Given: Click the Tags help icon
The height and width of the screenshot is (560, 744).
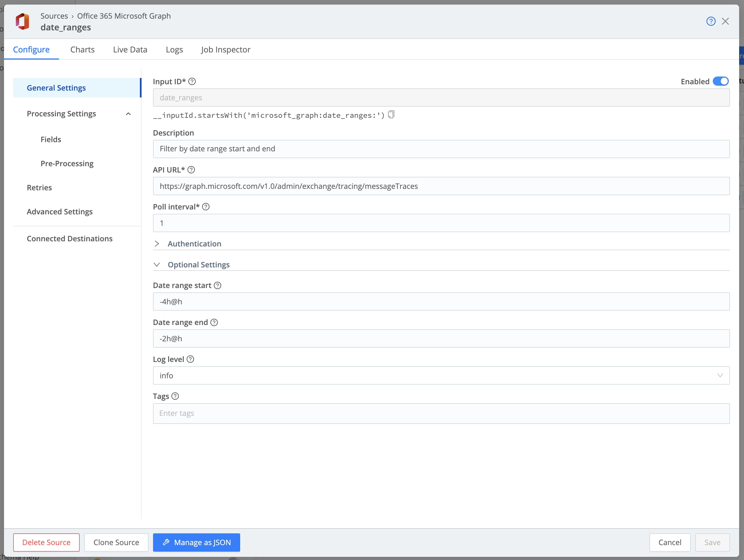Looking at the screenshot, I should coord(175,396).
